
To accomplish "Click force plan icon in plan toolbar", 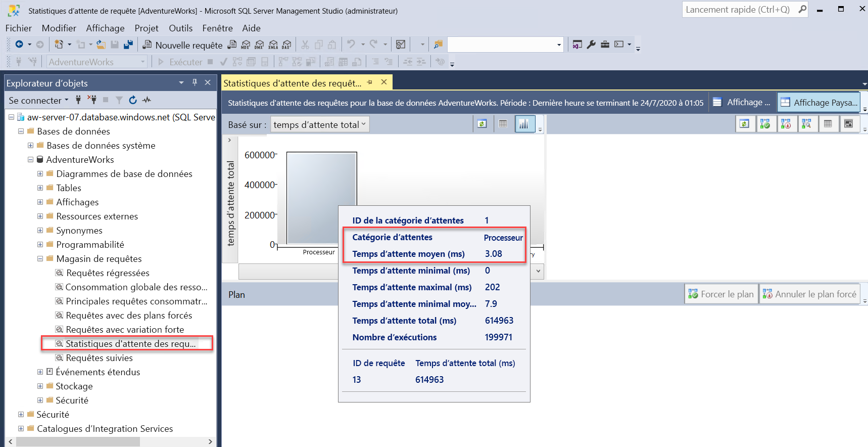I will point(765,124).
